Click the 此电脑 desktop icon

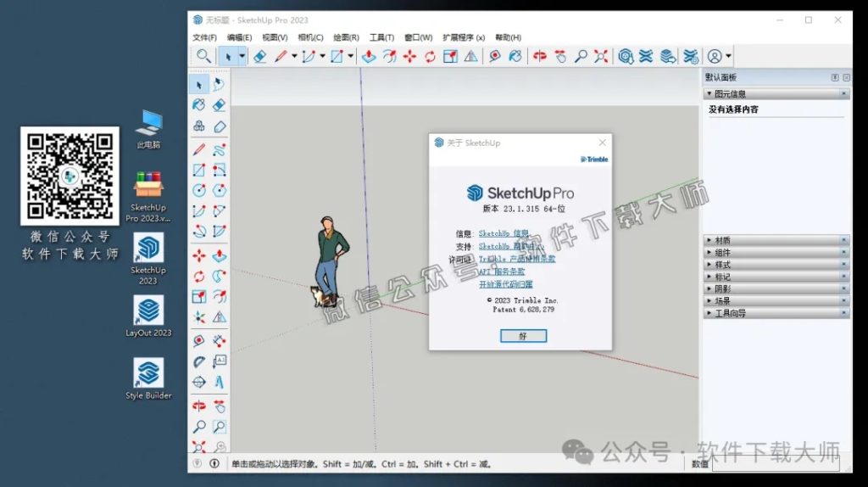[148, 129]
